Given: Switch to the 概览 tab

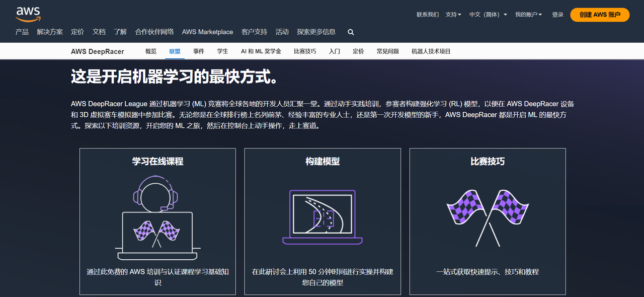Looking at the screenshot, I should click(151, 51).
